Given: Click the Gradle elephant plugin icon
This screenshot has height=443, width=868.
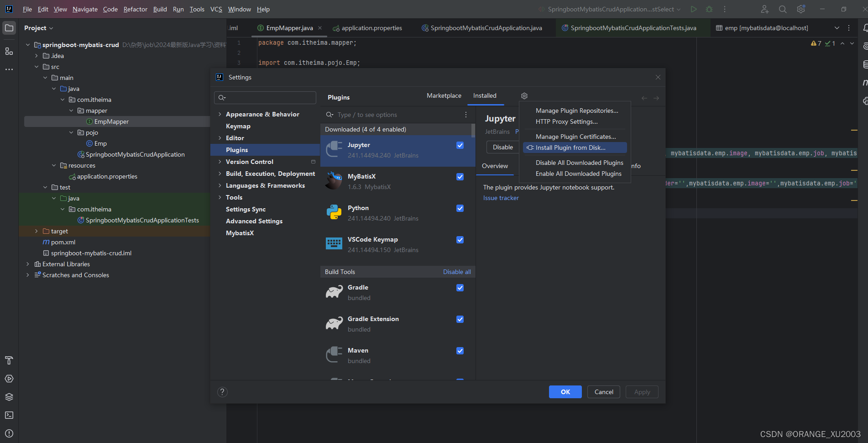Looking at the screenshot, I should tap(334, 292).
